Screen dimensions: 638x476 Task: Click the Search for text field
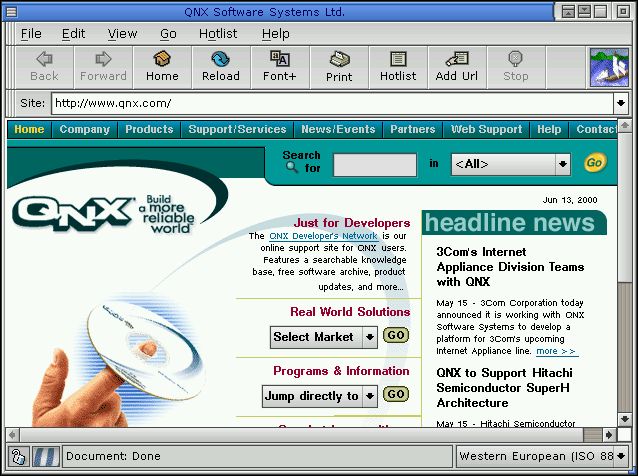click(x=375, y=164)
